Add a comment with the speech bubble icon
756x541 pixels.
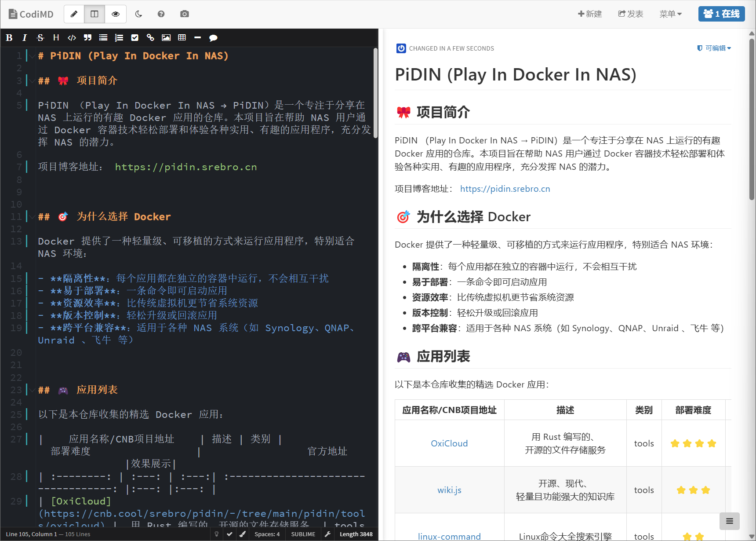pyautogui.click(x=213, y=38)
